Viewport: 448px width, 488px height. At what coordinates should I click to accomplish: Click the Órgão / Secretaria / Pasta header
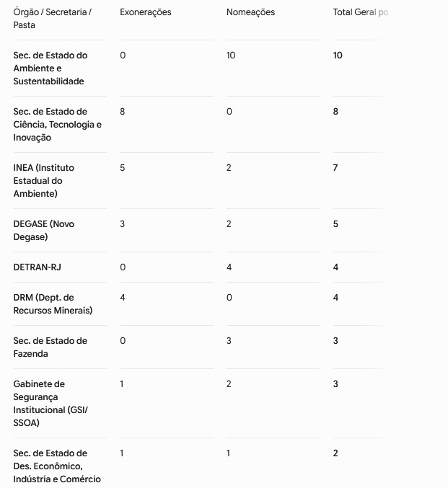point(53,18)
